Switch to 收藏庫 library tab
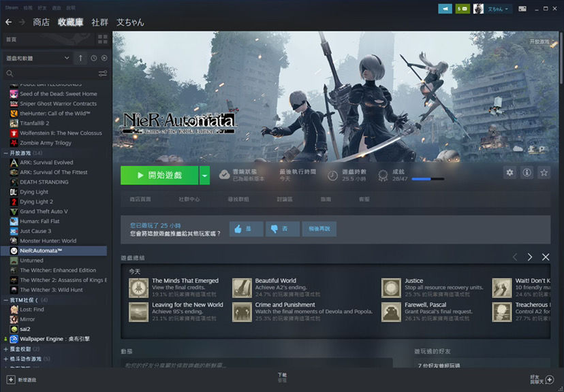The width and height of the screenshot is (564, 392). (x=71, y=22)
